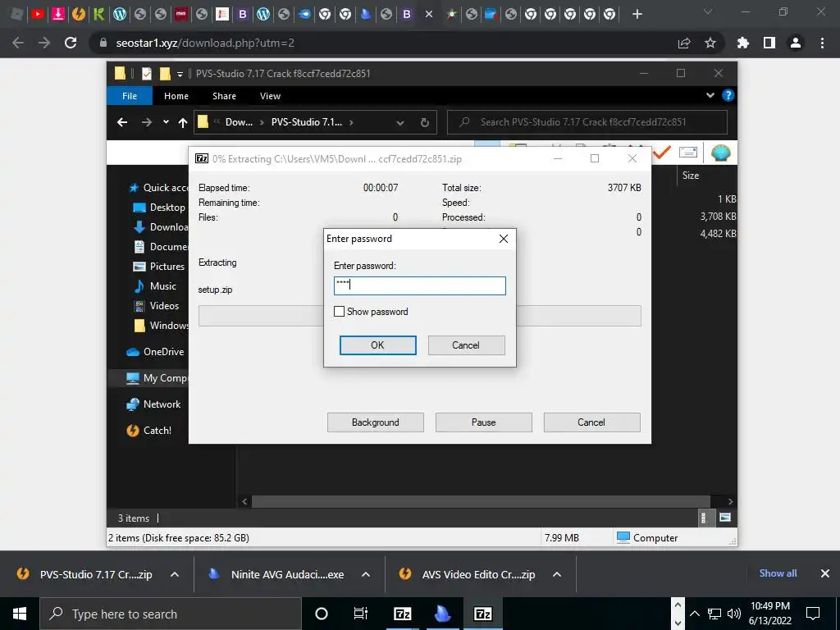Refresh the Explorer folder view
Viewport: 840px width, 630px height.
[x=424, y=123]
